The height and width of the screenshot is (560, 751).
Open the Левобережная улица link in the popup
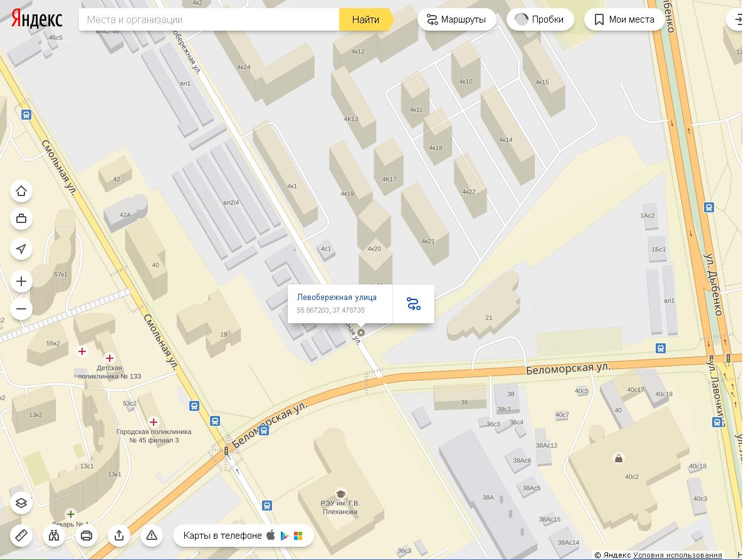(337, 298)
